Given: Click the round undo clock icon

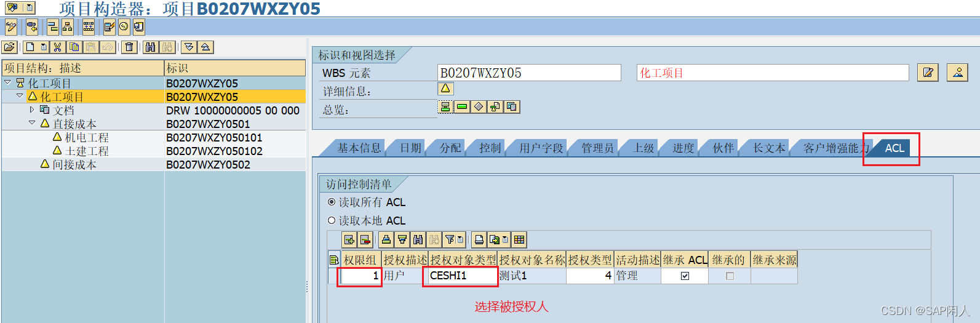Looking at the screenshot, I should (x=124, y=26).
